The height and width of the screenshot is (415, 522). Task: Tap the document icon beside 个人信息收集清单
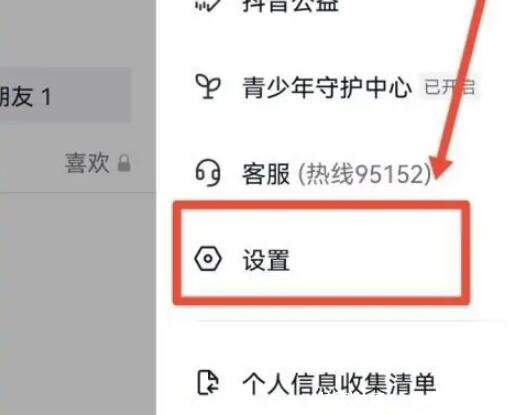click(208, 383)
